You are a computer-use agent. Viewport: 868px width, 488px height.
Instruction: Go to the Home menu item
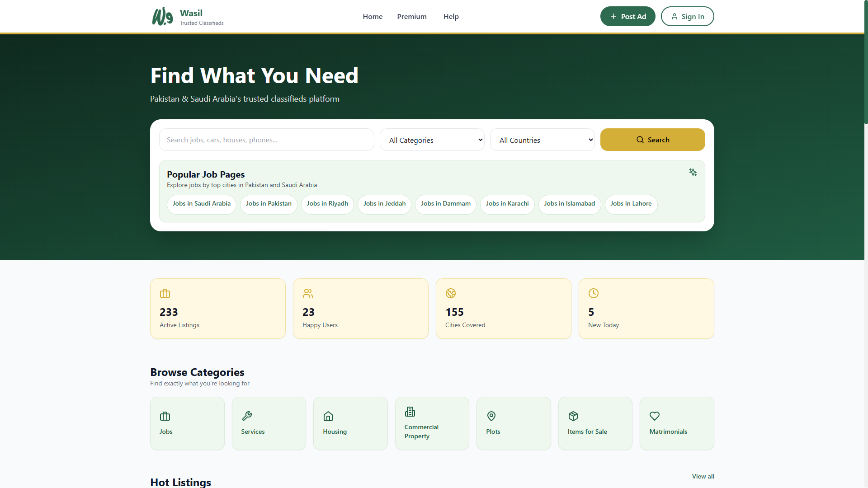[x=373, y=17]
